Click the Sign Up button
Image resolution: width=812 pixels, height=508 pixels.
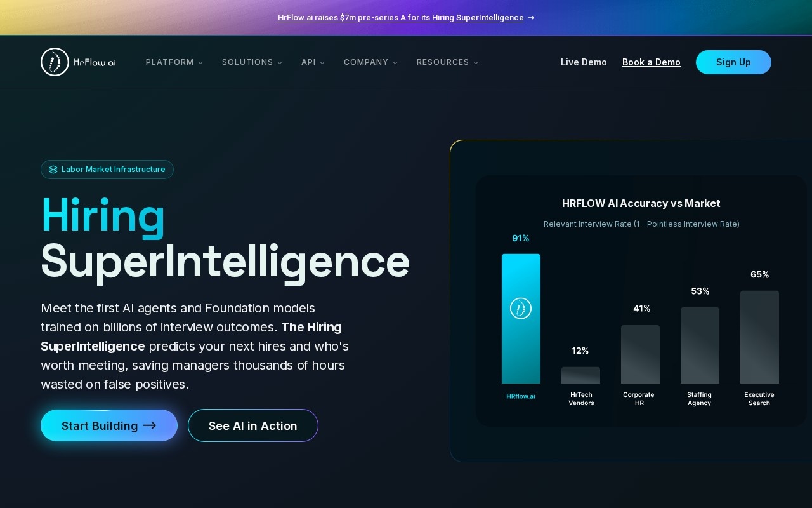click(733, 62)
